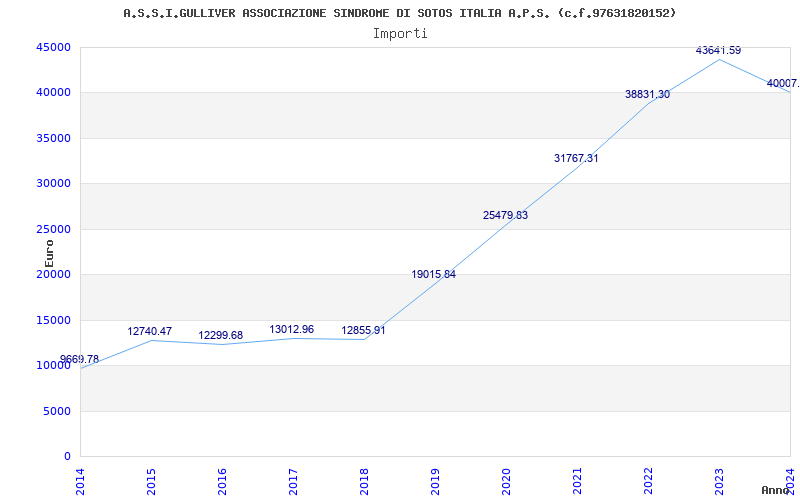
Task: Select the 'Importi' subtitle text
Action: click(400, 34)
